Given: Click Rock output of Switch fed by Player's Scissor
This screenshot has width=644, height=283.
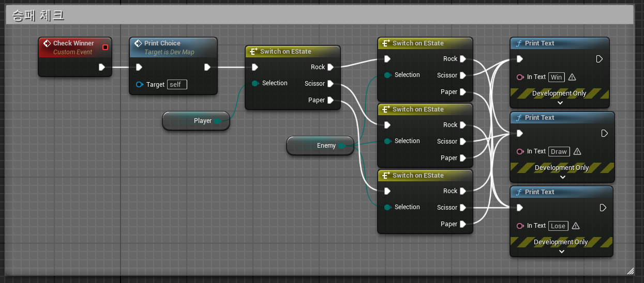Looking at the screenshot, I should pyautogui.click(x=463, y=125).
